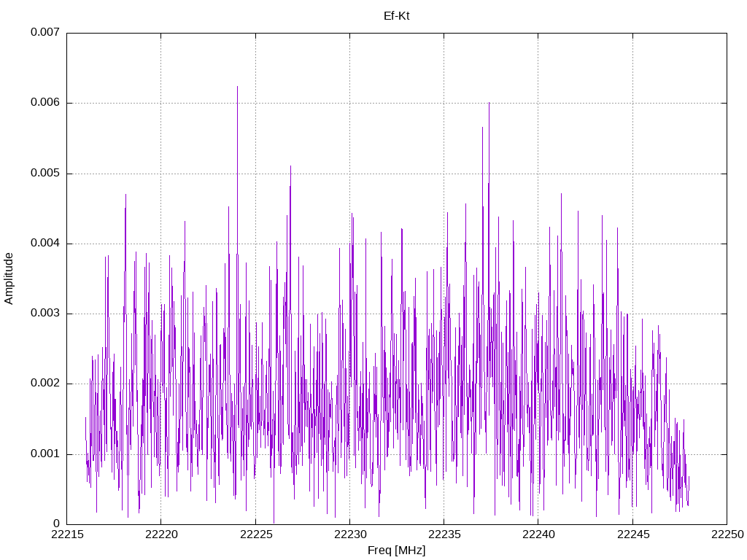Click the y-axis tick label 0.004
The image size is (747, 560).
(x=45, y=243)
